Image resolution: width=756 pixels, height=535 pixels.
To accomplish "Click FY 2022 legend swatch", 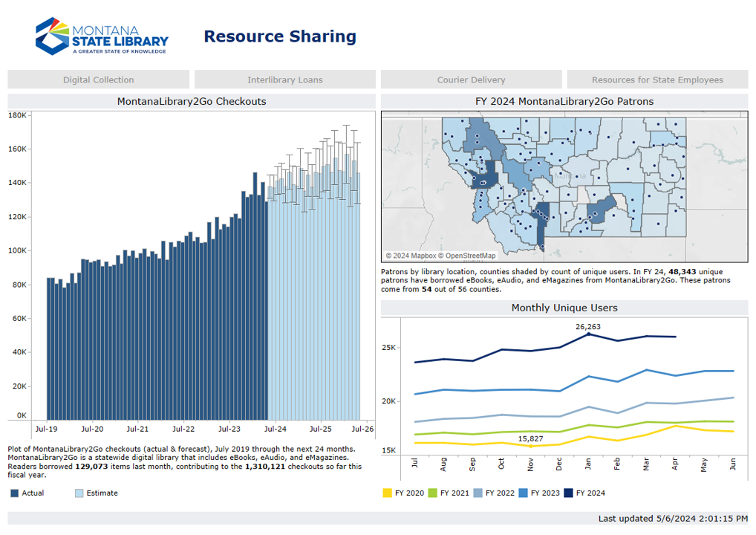I will click(x=478, y=493).
